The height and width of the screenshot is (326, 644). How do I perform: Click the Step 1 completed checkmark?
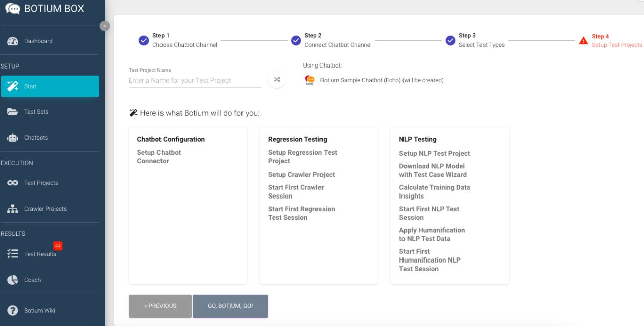(143, 40)
